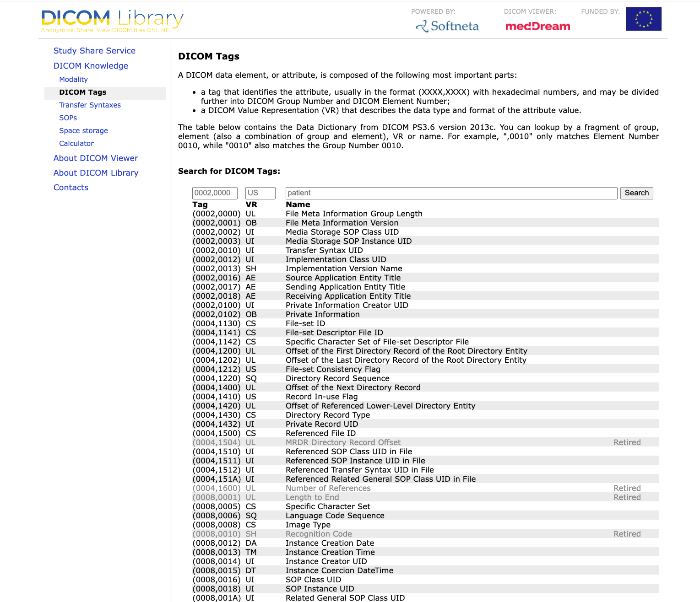Select Offset of the Next Directory Record row

pyautogui.click(x=426, y=387)
